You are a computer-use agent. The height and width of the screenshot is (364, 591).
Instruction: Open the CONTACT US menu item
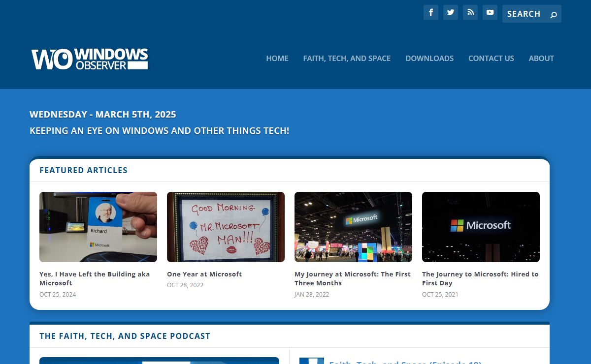[491, 58]
